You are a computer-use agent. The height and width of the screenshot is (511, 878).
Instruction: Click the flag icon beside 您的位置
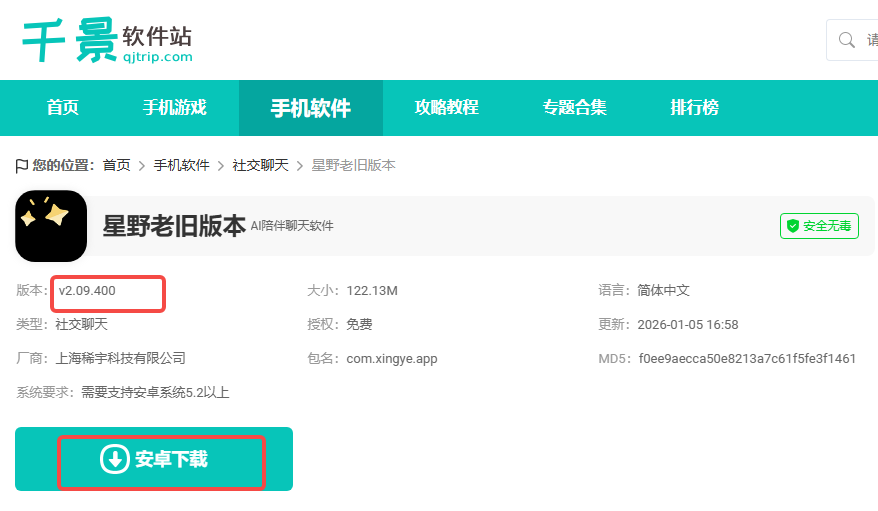pos(22,165)
